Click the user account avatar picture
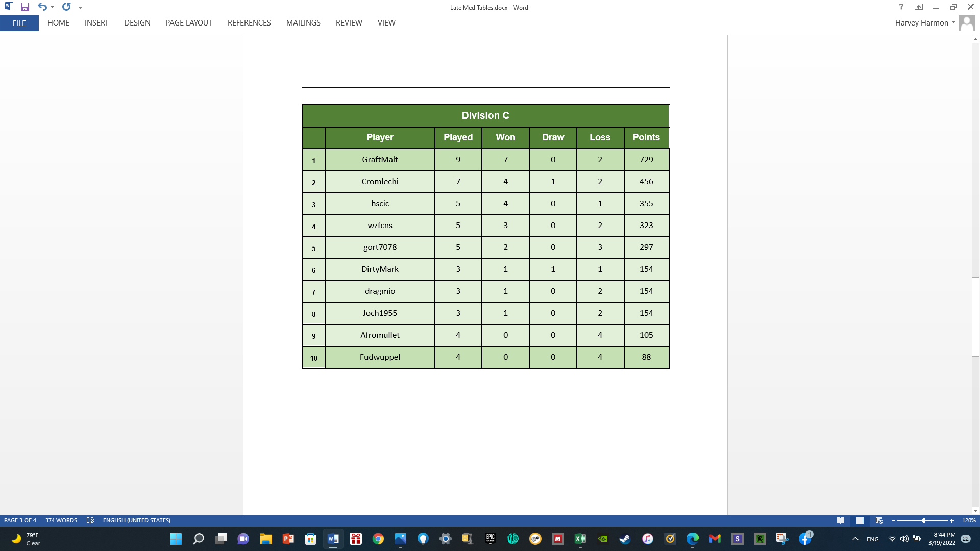The width and height of the screenshot is (980, 551). pyautogui.click(x=967, y=23)
